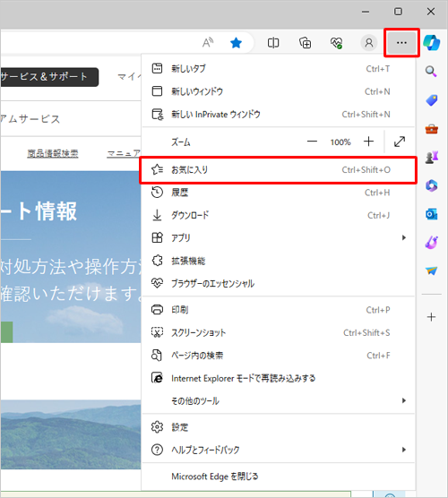Decrease zoom with the minus button

point(312,142)
